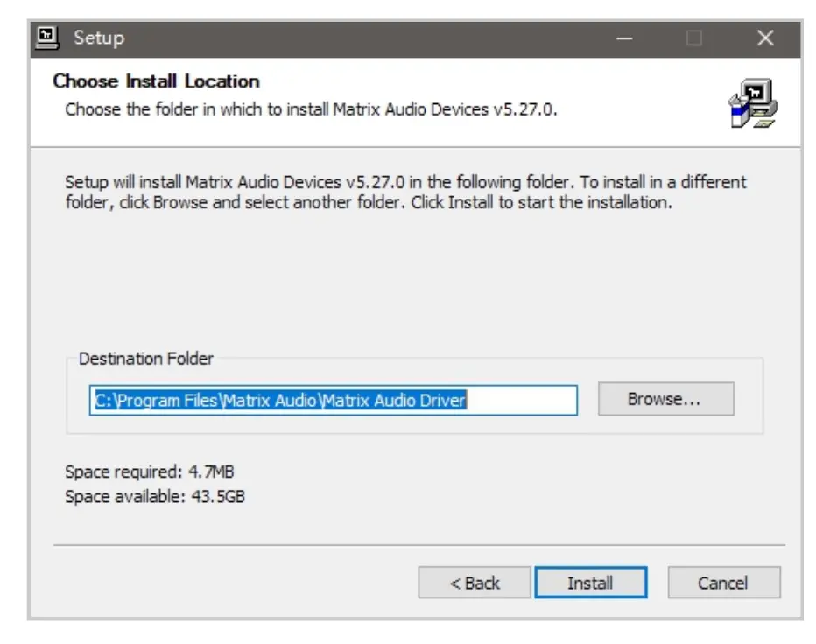Click the greyed-out maximize button
The width and height of the screenshot is (816, 644).
click(694, 38)
